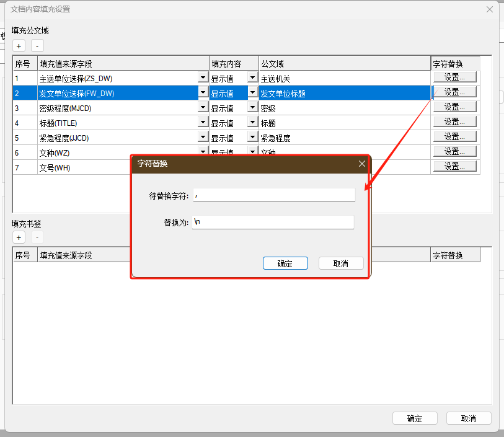Select row 2 发文单位选择(FW_DW)
504x437 pixels.
tap(118, 93)
